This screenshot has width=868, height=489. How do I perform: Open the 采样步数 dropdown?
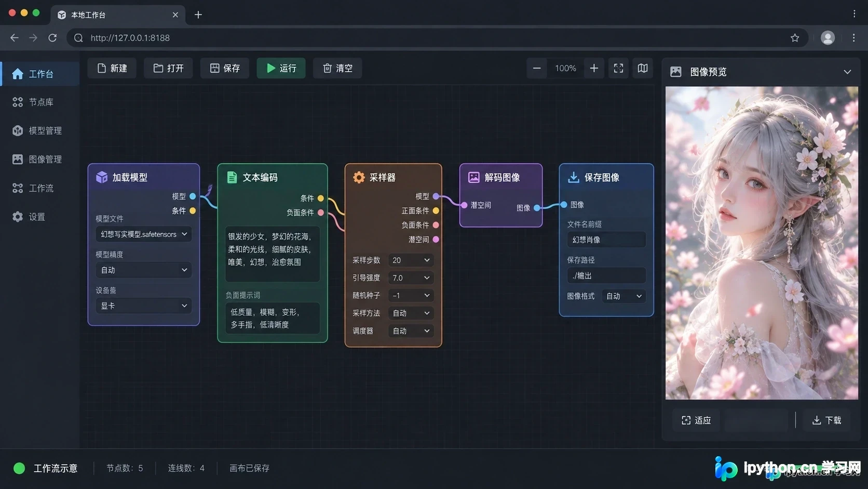[x=411, y=260]
